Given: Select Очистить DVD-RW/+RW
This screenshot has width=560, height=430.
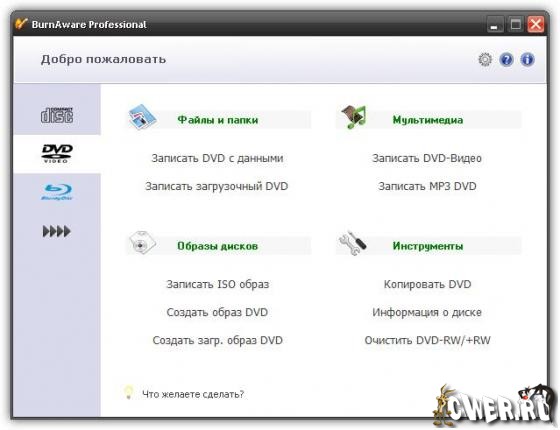Looking at the screenshot, I should coord(428,340).
